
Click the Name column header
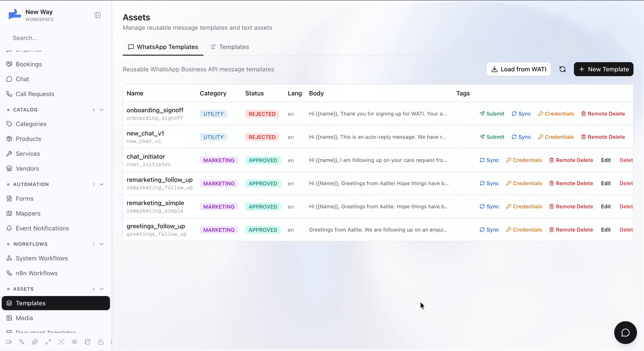[x=135, y=93]
